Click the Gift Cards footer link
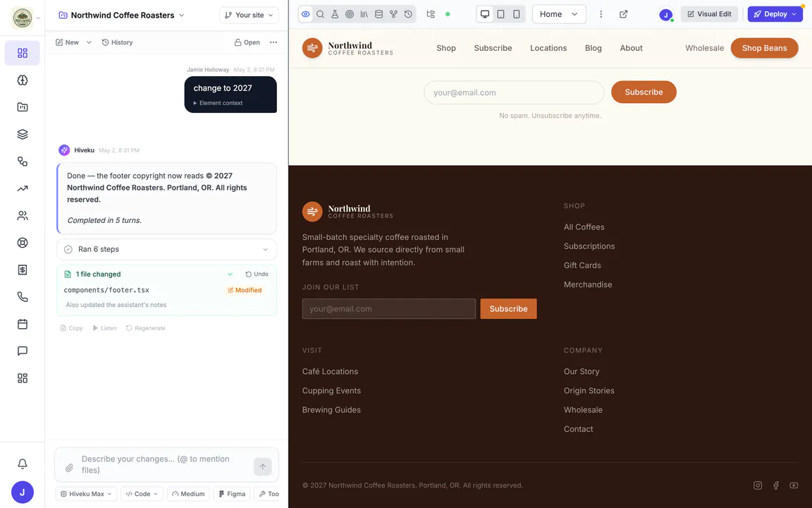The width and height of the screenshot is (812, 508). (x=583, y=265)
